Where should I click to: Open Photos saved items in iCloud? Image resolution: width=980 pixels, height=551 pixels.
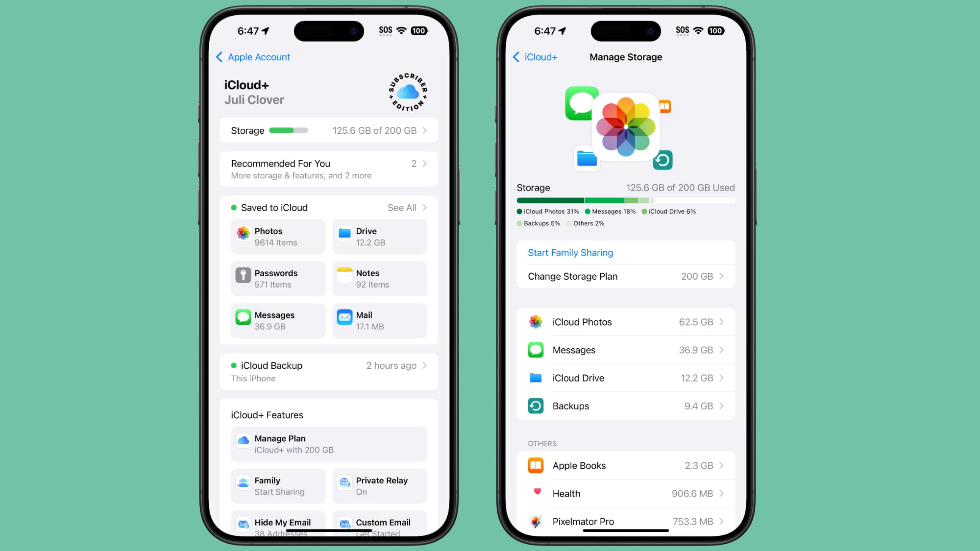pos(278,236)
